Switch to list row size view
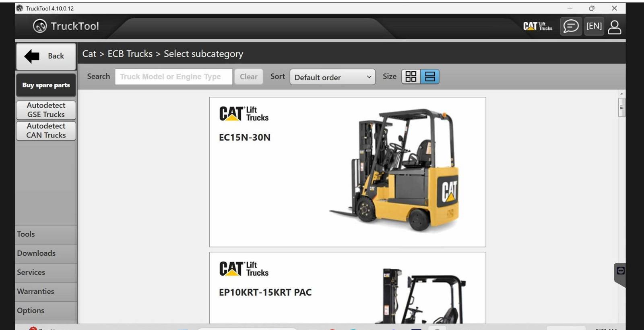Image resolution: width=644 pixels, height=330 pixels. pos(430,77)
